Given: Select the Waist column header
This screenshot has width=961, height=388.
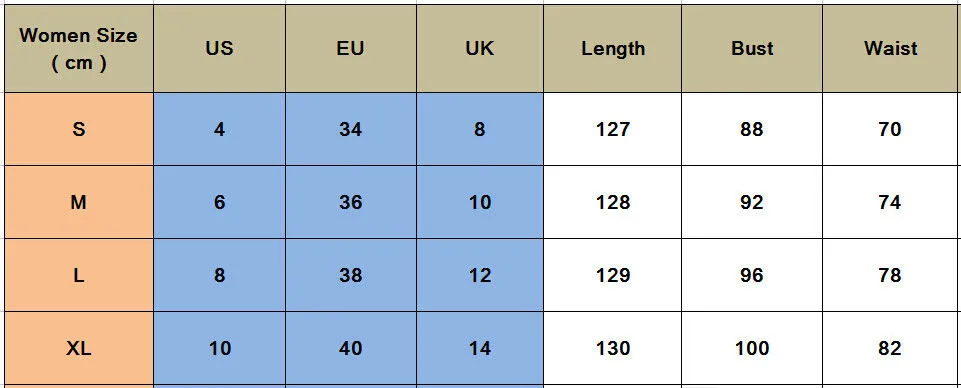Looking at the screenshot, I should pyautogui.click(x=890, y=48).
